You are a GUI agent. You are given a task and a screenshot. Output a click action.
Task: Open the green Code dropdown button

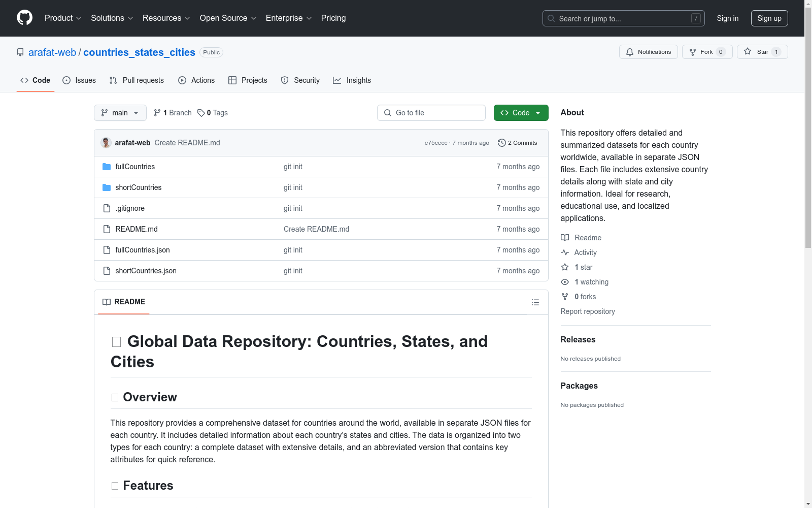[521, 113]
